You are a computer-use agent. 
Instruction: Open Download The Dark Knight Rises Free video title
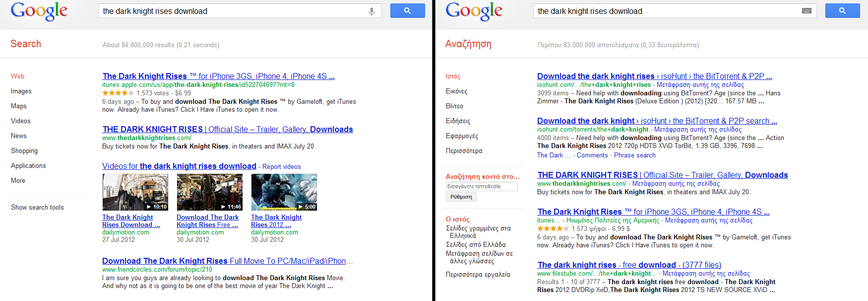[x=207, y=221]
